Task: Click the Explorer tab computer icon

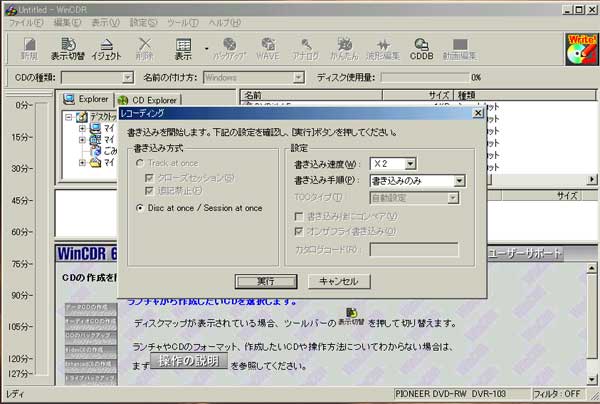Action: tap(69, 99)
